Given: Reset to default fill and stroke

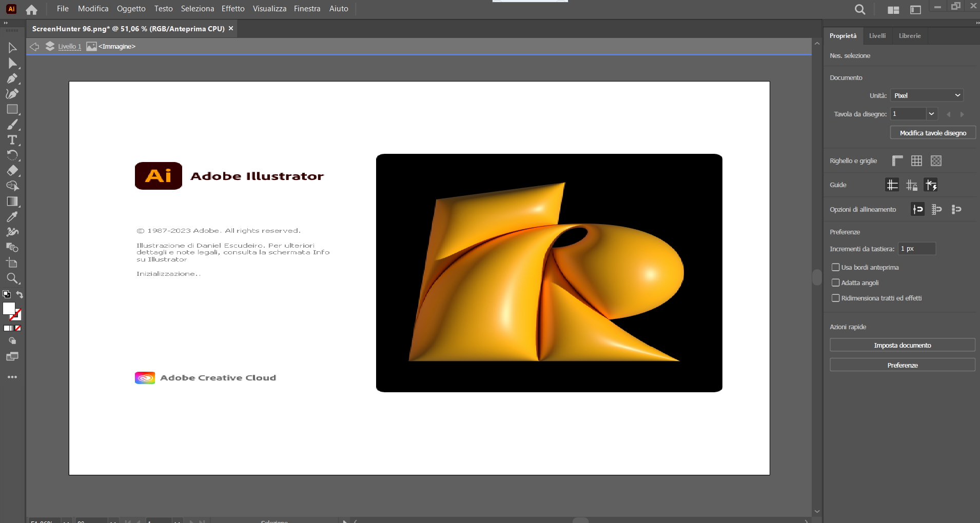Looking at the screenshot, I should 7,294.
